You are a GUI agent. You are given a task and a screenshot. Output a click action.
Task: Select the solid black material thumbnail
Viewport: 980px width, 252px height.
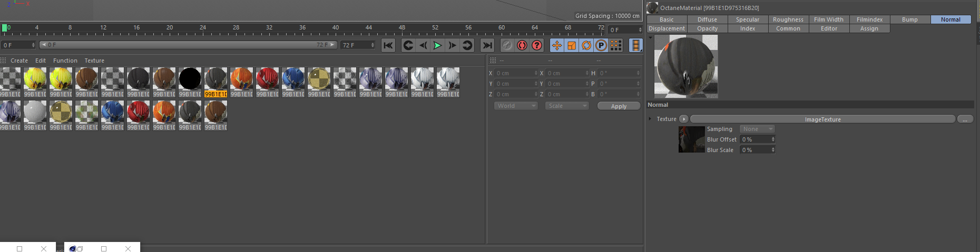(190, 79)
